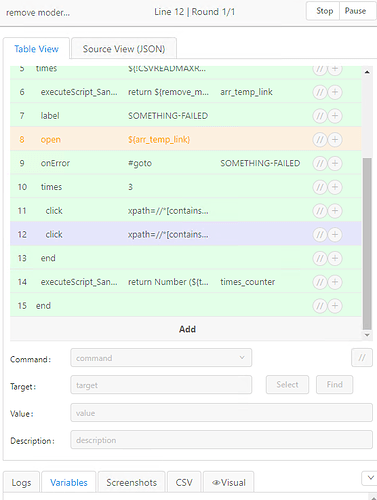Toggle comment icon on row 13 end
Screen dimensions: 377x500
320,258
